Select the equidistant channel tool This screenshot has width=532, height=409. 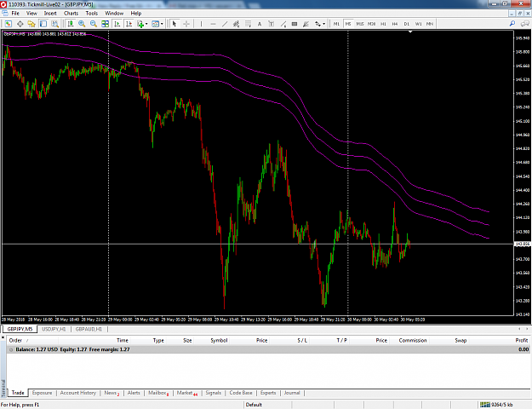coord(236,24)
